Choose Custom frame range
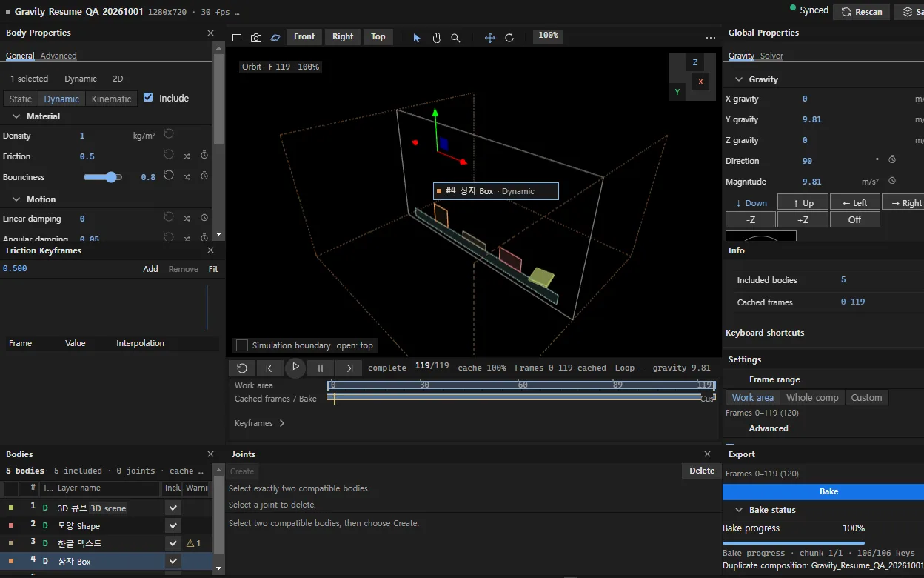Image resolution: width=924 pixels, height=578 pixels. coord(866,397)
